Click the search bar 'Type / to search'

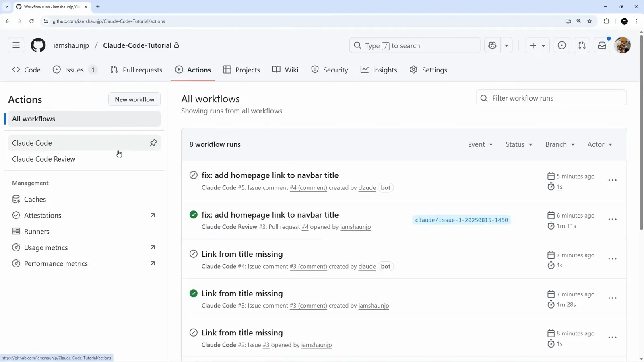click(415, 45)
